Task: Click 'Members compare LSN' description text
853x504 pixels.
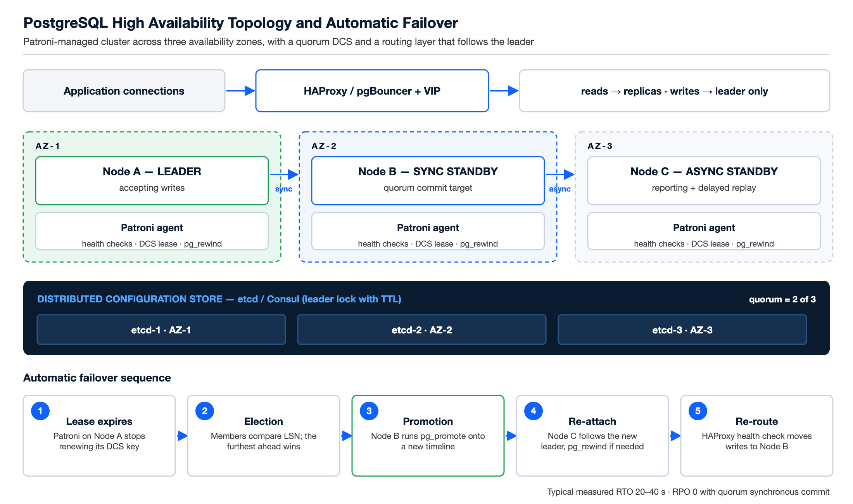Action: point(264,441)
